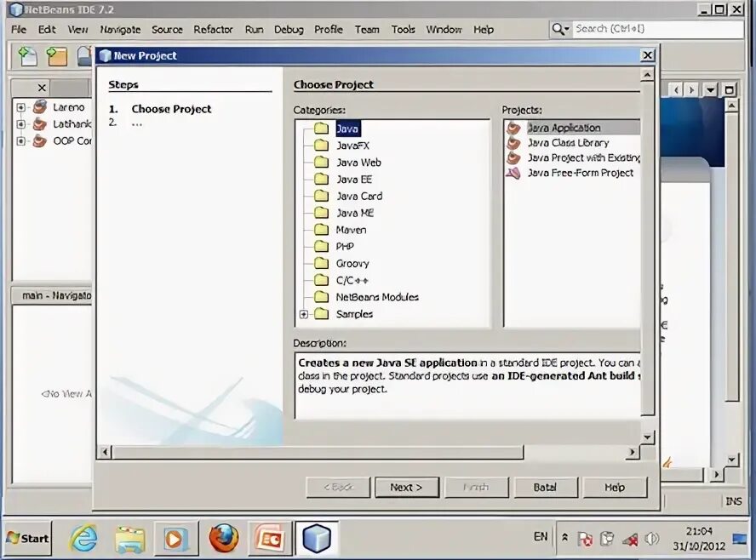Open the Run menu

point(254,30)
